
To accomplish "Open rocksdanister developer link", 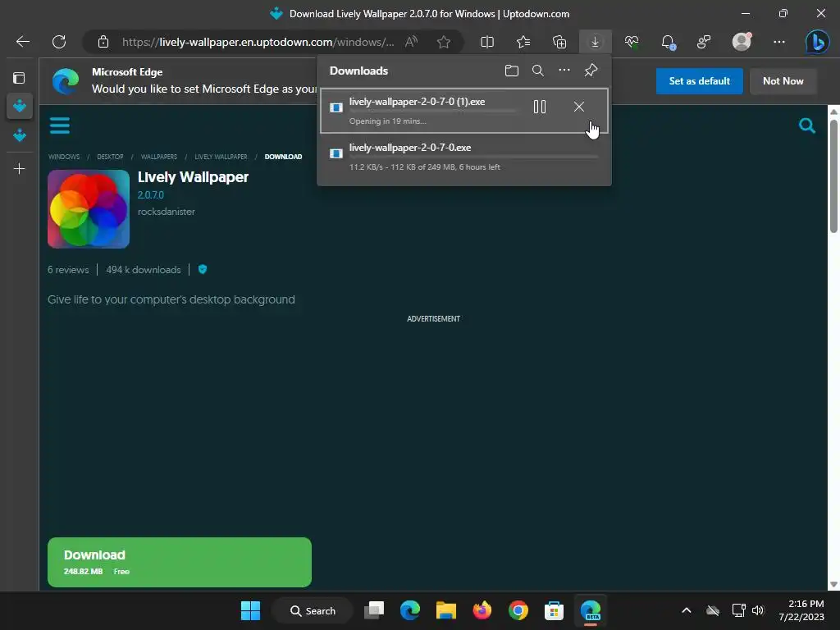I will [166, 212].
